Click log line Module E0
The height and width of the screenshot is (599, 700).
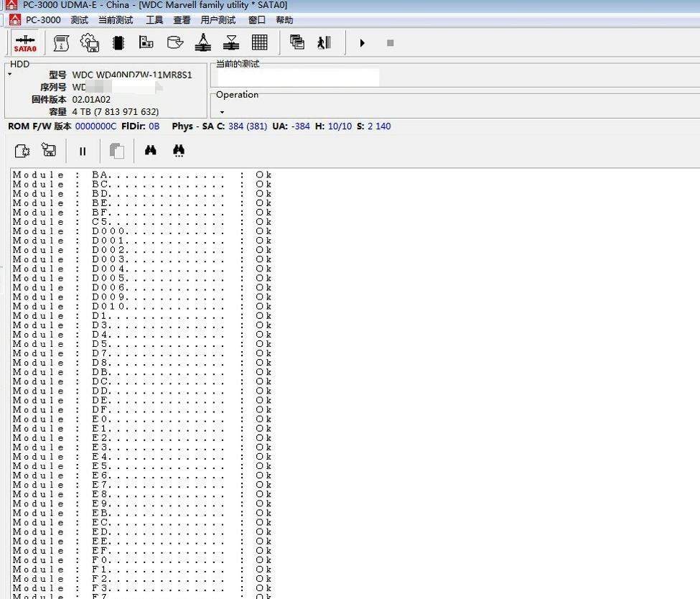click(142, 419)
